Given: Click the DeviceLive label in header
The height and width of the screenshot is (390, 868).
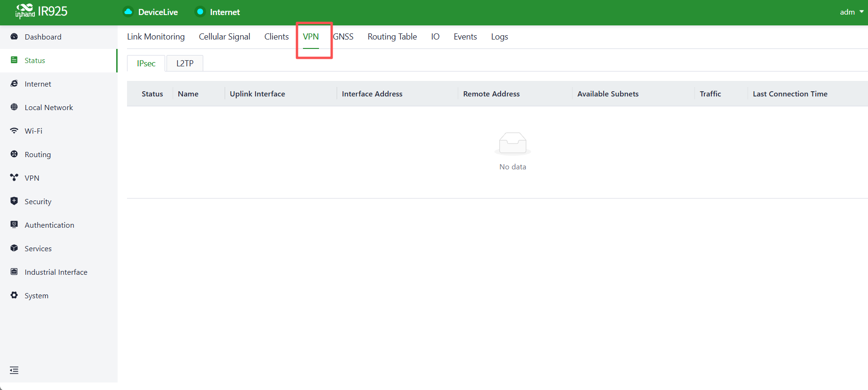Looking at the screenshot, I should click(x=158, y=12).
